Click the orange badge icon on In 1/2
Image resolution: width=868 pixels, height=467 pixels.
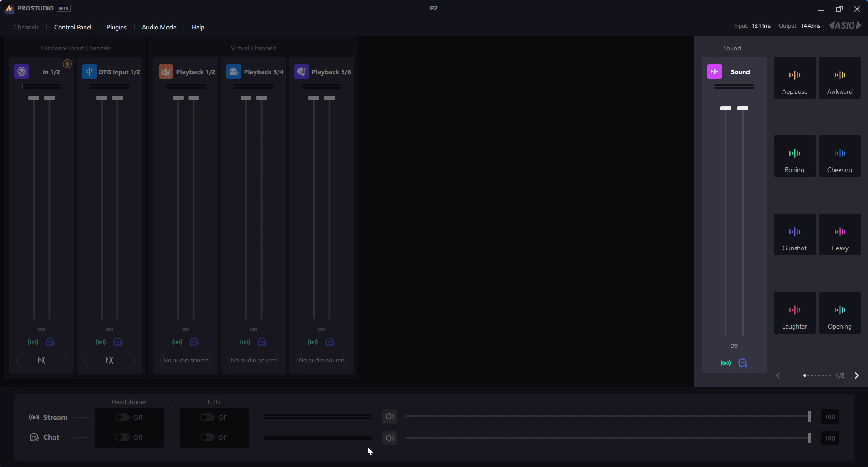click(67, 64)
